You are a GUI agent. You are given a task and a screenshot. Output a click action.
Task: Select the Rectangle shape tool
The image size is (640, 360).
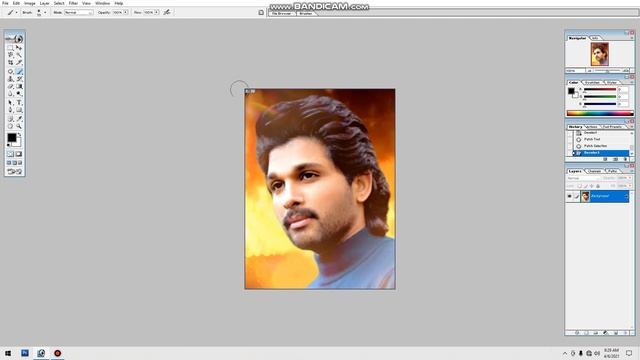(19, 110)
